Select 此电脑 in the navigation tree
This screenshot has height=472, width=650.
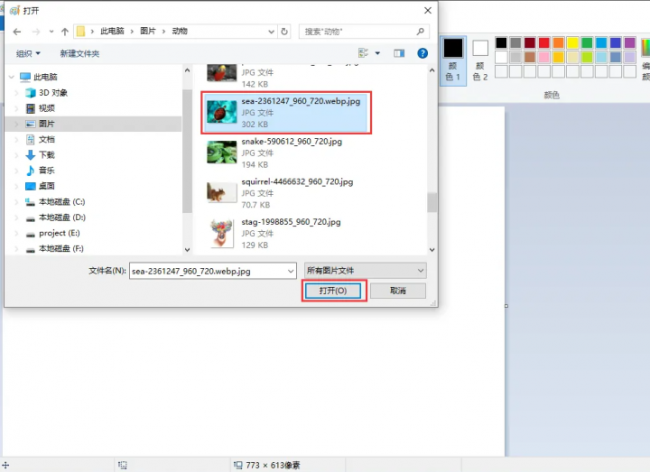[45, 77]
